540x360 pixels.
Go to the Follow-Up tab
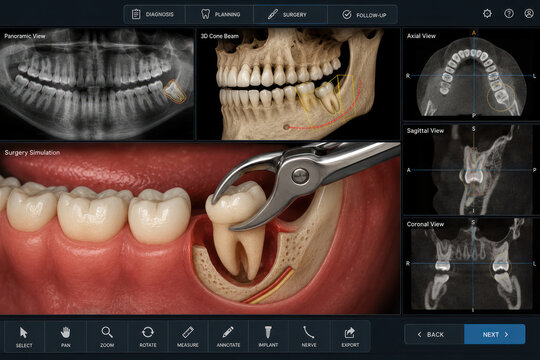(363, 14)
